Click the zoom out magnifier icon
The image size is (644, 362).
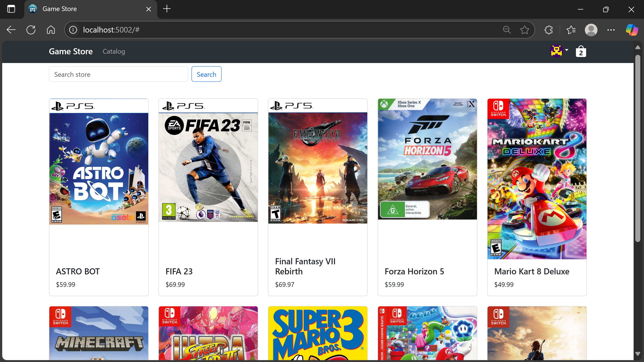507,30
